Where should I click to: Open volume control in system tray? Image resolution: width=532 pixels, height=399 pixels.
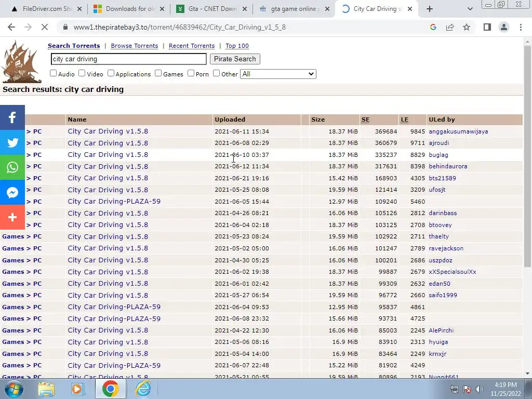pos(480,389)
